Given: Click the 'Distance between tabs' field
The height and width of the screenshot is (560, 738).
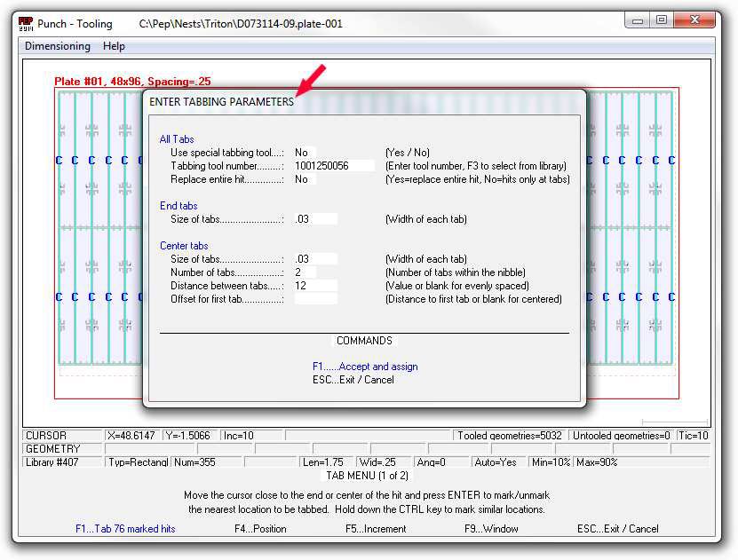Looking at the screenshot, I should (315, 286).
